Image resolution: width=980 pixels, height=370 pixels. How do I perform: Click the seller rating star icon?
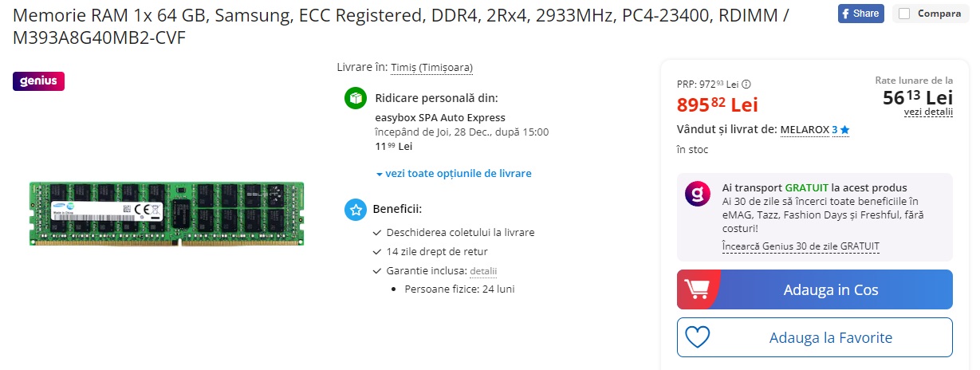coord(844,130)
